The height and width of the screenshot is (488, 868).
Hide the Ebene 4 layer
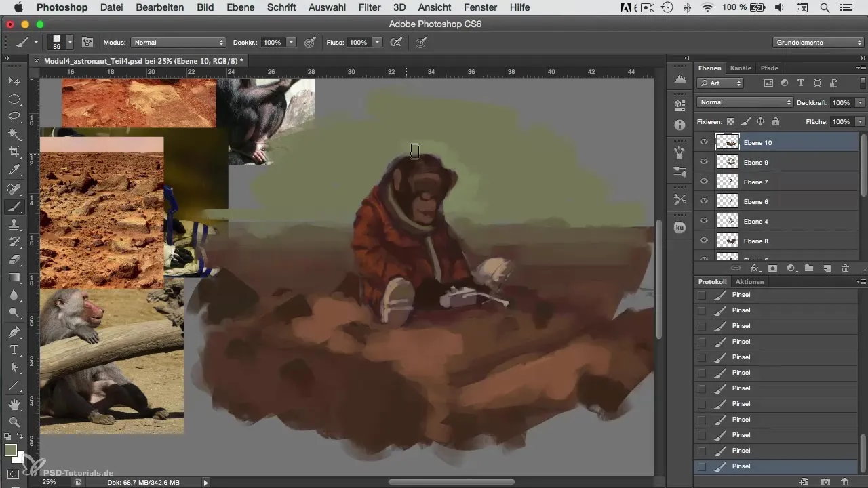pyautogui.click(x=704, y=221)
